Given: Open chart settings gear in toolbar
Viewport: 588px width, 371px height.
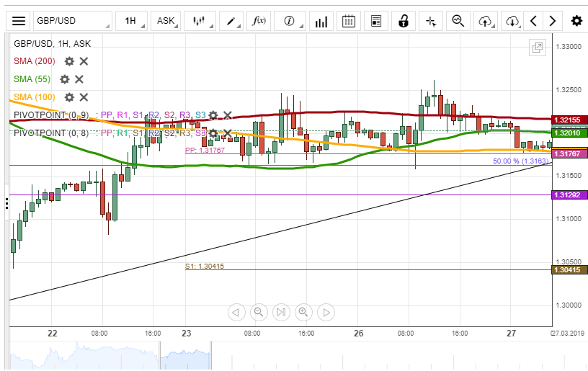Looking at the screenshot, I should tap(576, 21).
